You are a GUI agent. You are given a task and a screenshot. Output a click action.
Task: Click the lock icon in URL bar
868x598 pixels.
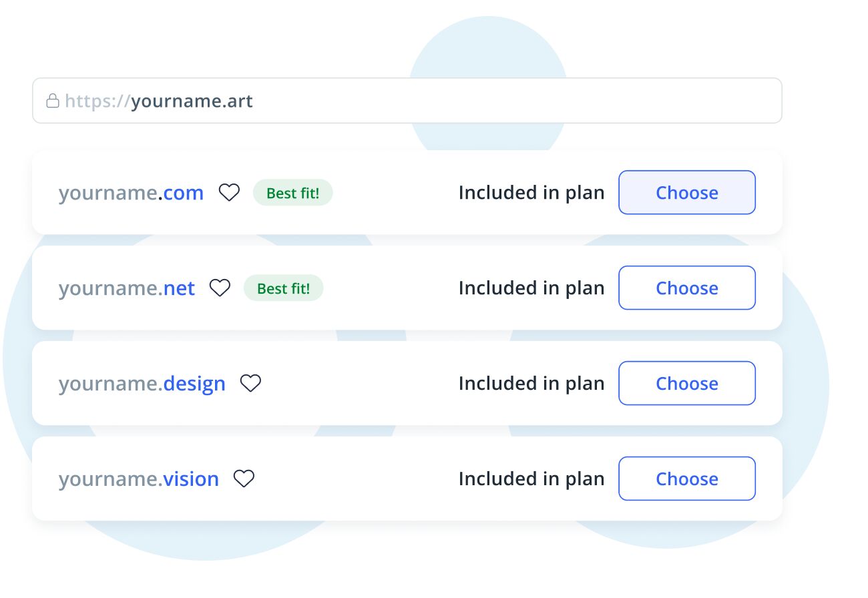coord(52,101)
